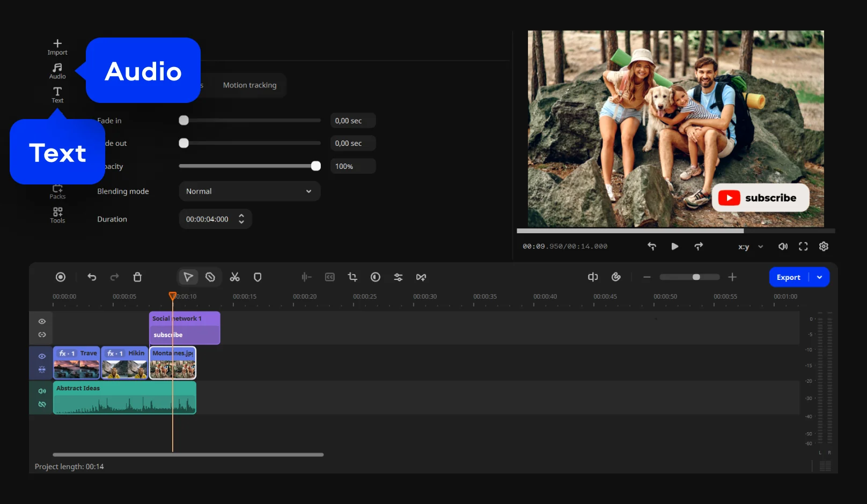Select the subscribe overlay in the preview

[x=760, y=198]
